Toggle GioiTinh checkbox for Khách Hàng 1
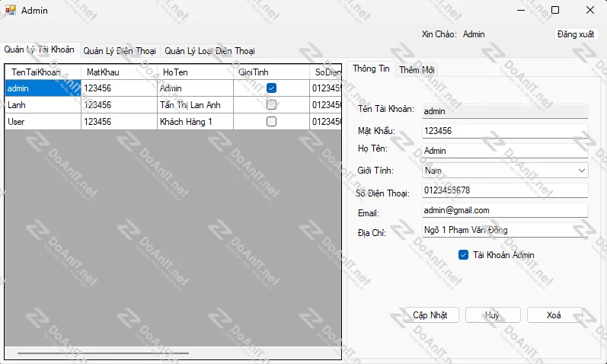Image resolution: width=607 pixels, height=364 pixels. (271, 122)
